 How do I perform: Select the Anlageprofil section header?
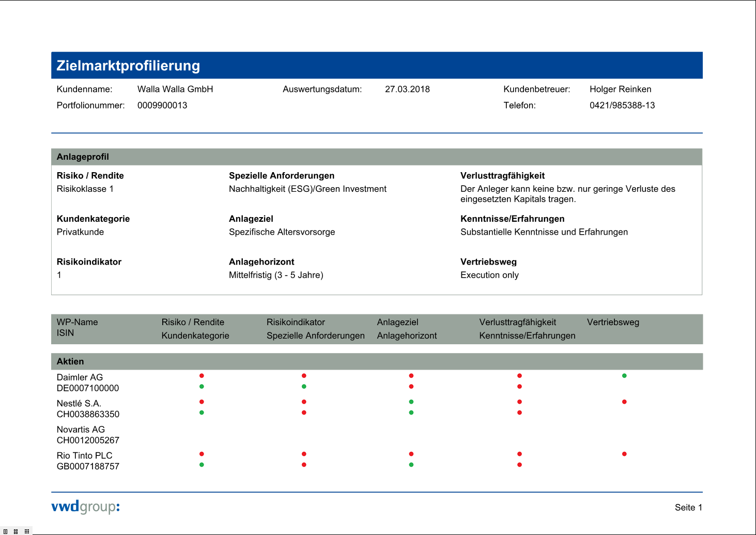click(83, 157)
